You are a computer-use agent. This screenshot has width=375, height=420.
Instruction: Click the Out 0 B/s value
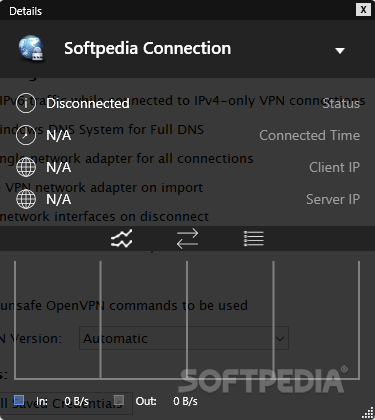185,401
